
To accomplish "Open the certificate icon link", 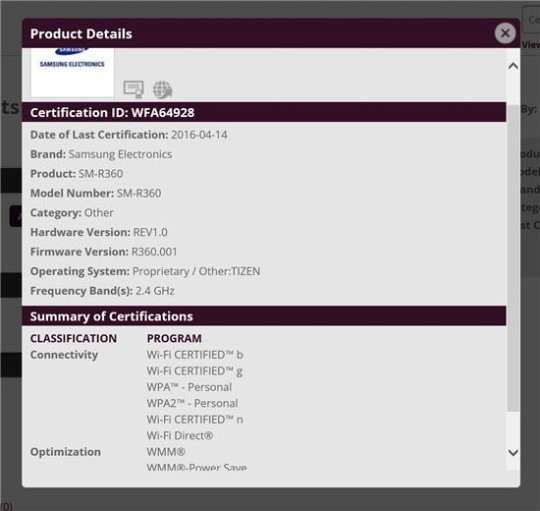I will pos(134,89).
